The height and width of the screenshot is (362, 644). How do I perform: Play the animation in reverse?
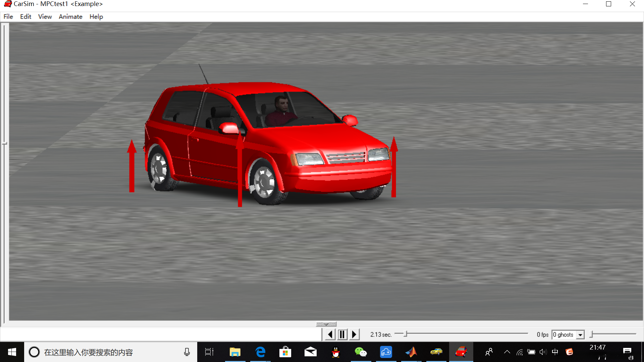[x=330, y=334]
